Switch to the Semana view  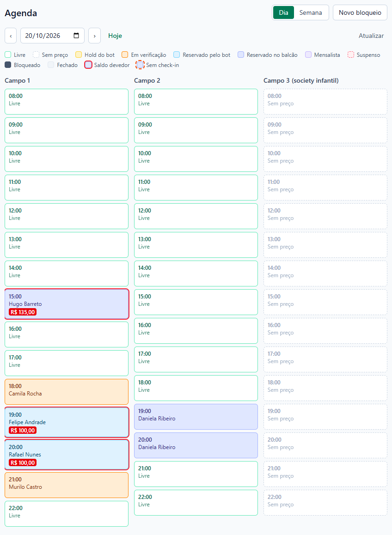click(x=311, y=12)
